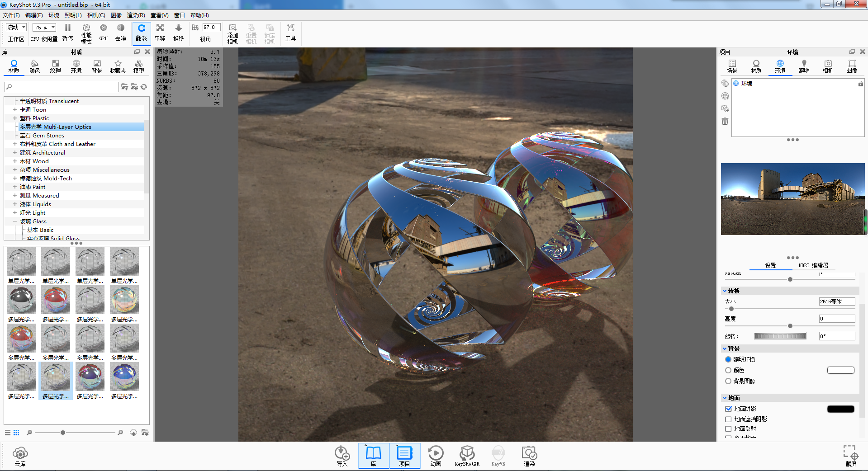Open the 文件(F) menu
The width and height of the screenshot is (868, 471).
11,15
